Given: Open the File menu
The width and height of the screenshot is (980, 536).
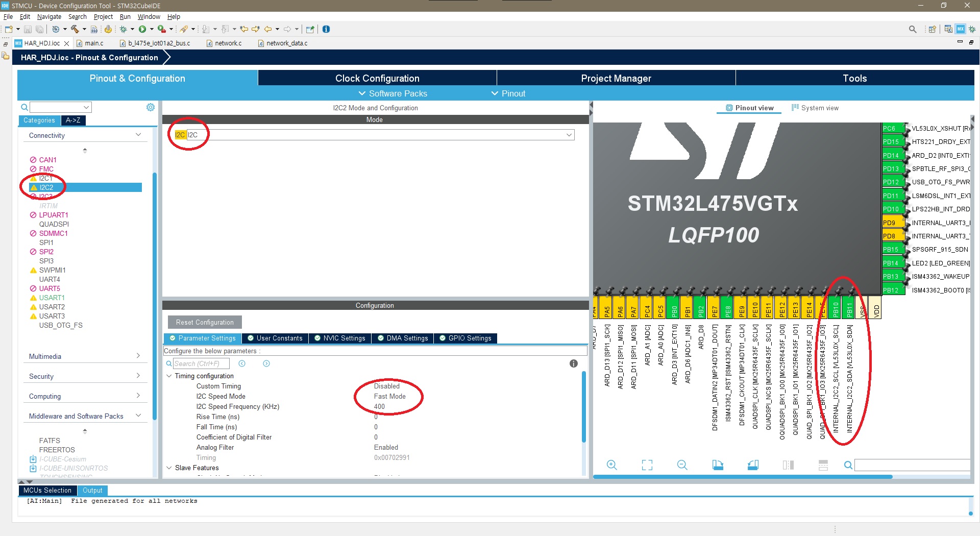Looking at the screenshot, I should pos(8,17).
